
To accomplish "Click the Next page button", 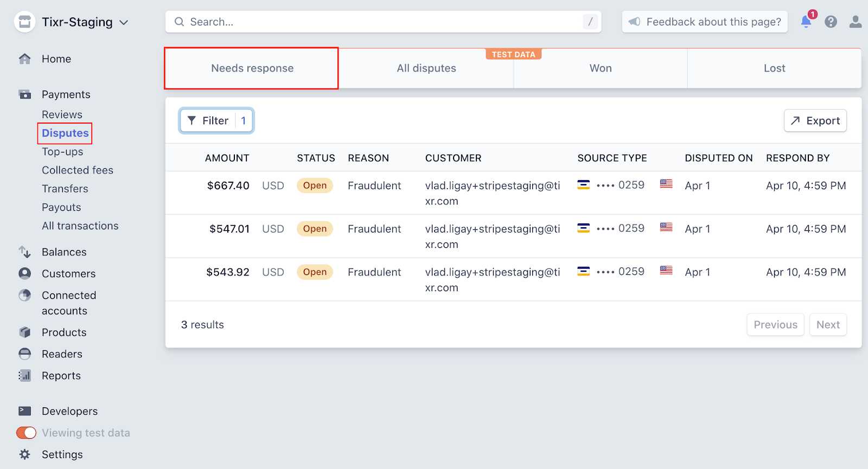I will click(828, 324).
